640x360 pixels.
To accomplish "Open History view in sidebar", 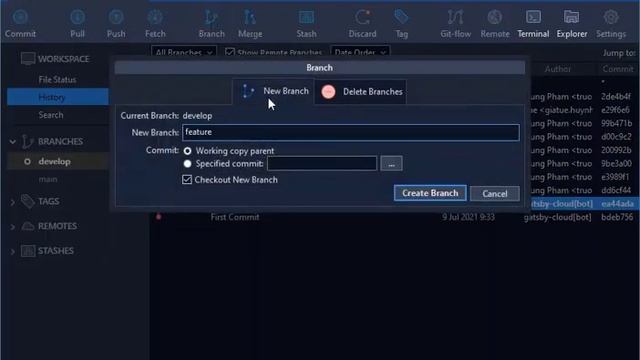I will point(58,97).
